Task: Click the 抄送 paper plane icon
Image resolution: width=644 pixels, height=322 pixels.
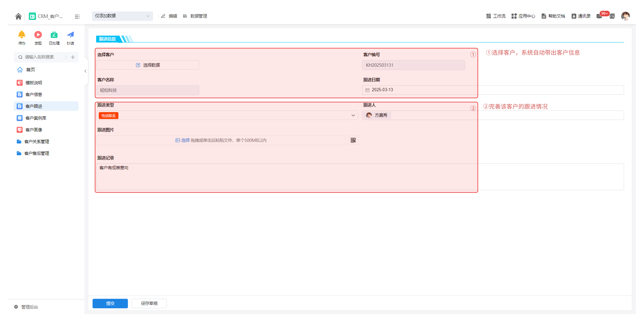Action: click(x=70, y=35)
